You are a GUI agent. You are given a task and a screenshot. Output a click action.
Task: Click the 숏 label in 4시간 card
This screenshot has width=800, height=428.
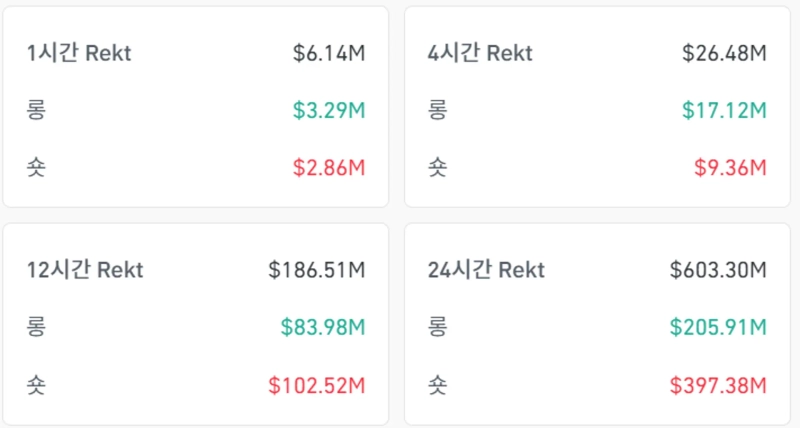[437, 167]
